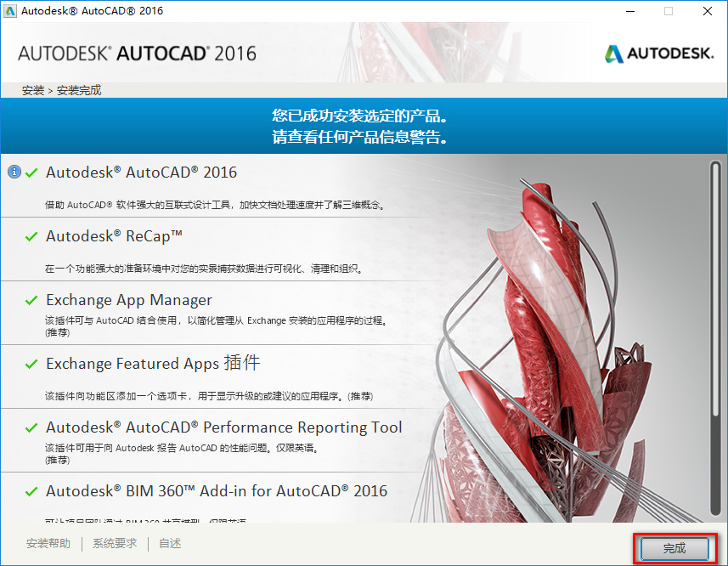Open the 系统要求 link
728x566 pixels.
point(114,543)
